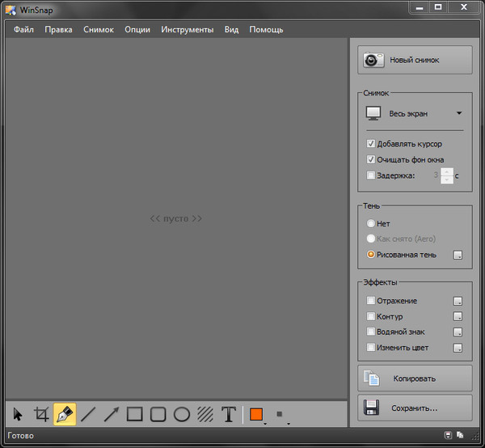485x448 pixels.
Task: Select the Pen drawing tool
Action: (65, 415)
